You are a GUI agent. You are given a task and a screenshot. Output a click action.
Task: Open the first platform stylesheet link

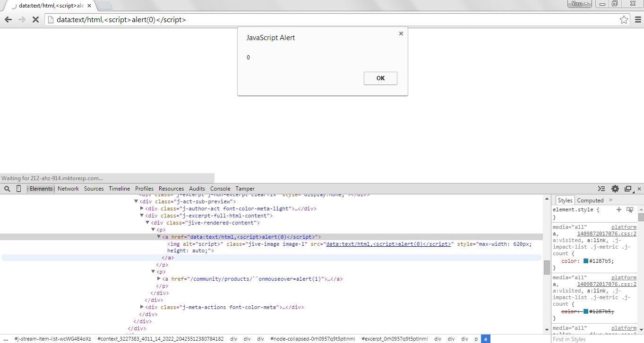(624, 227)
